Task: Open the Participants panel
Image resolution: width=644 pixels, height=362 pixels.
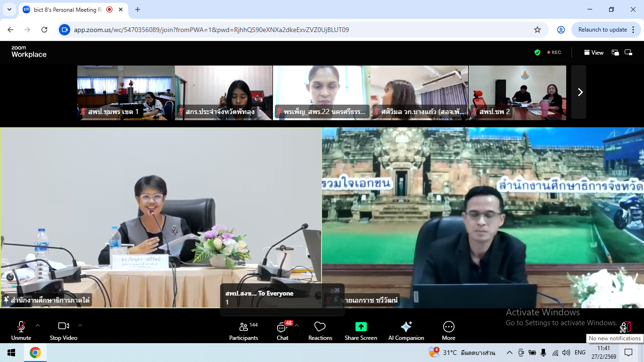Action: coord(243,331)
